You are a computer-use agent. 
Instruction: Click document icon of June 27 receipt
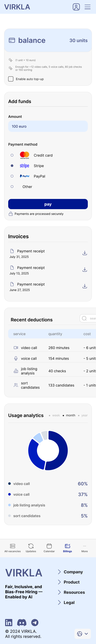click(x=12, y=284)
